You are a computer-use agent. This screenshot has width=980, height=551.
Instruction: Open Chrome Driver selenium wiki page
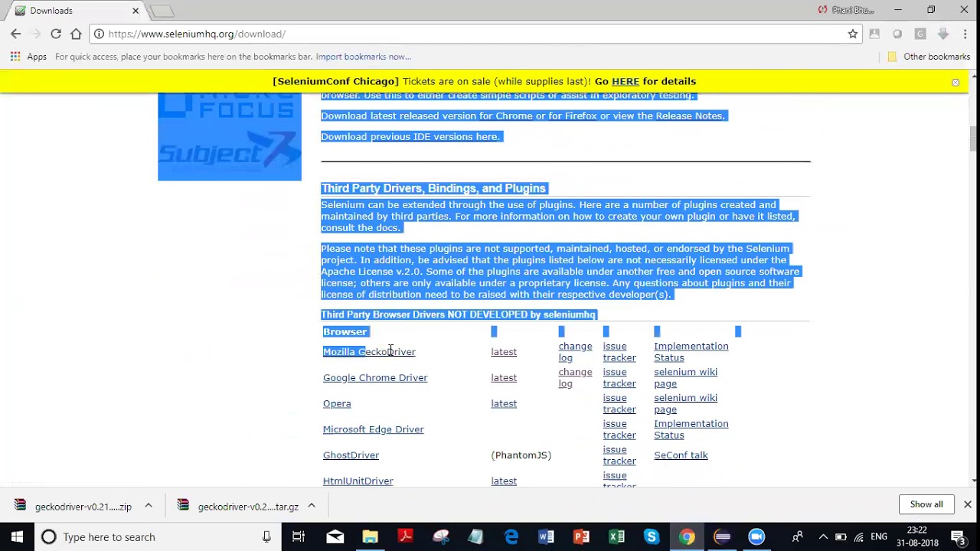click(x=685, y=378)
